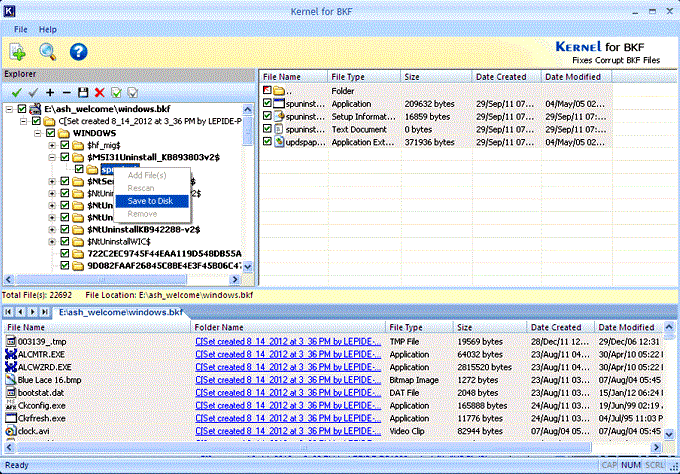Click the clock.avi video file icon
The image size is (680, 474).
pyautogui.click(x=10, y=431)
